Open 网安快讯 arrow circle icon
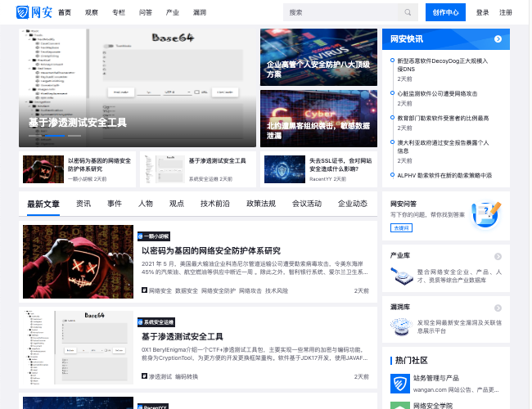532x409 pixels. (x=498, y=39)
